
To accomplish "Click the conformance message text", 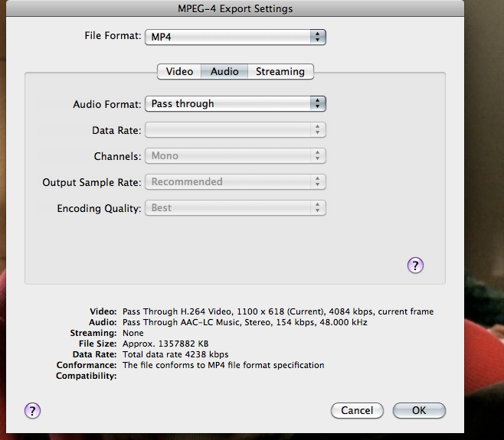I will click(x=224, y=365).
